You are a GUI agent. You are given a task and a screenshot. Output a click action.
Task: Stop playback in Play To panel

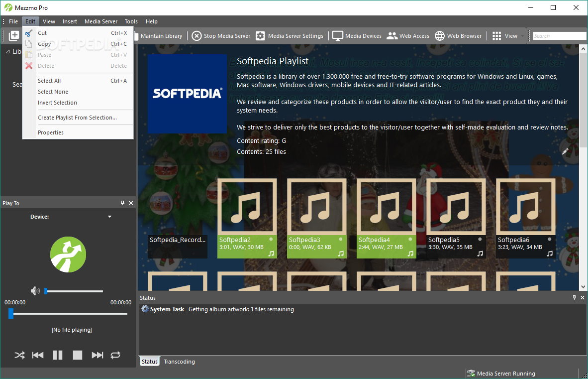coord(78,355)
